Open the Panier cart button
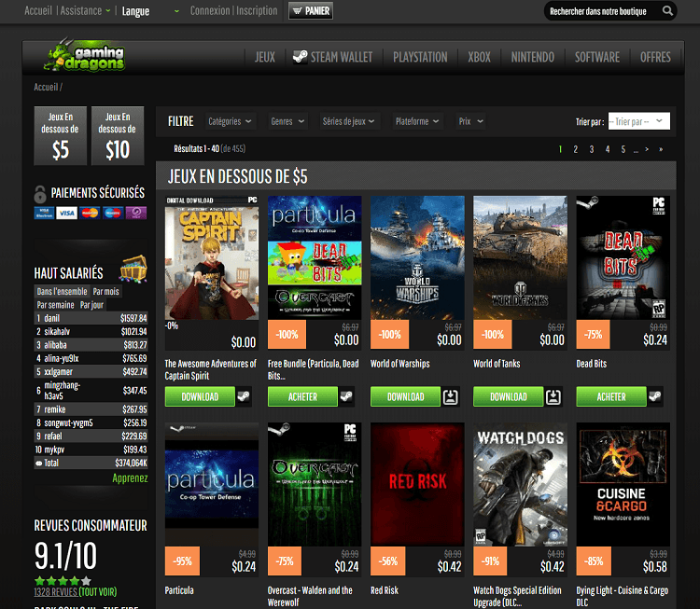700x609 pixels. click(311, 10)
